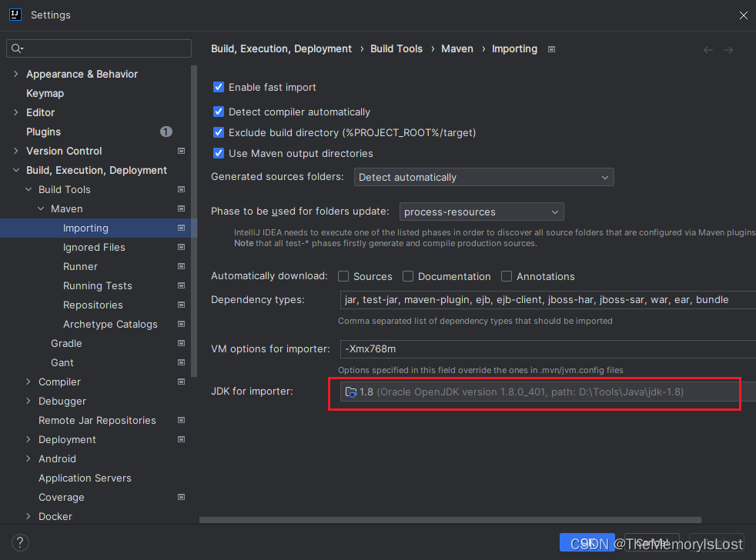Click the project-settings icon beside Archetype Catalogs
The image size is (756, 560).
[x=181, y=325]
